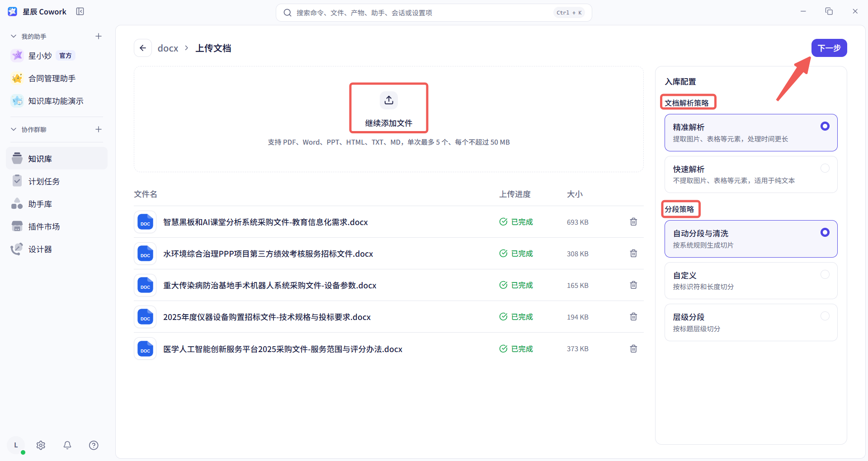Screen dimensions: 868x461
Task: Open notifications bell icon
Action: (x=67, y=445)
